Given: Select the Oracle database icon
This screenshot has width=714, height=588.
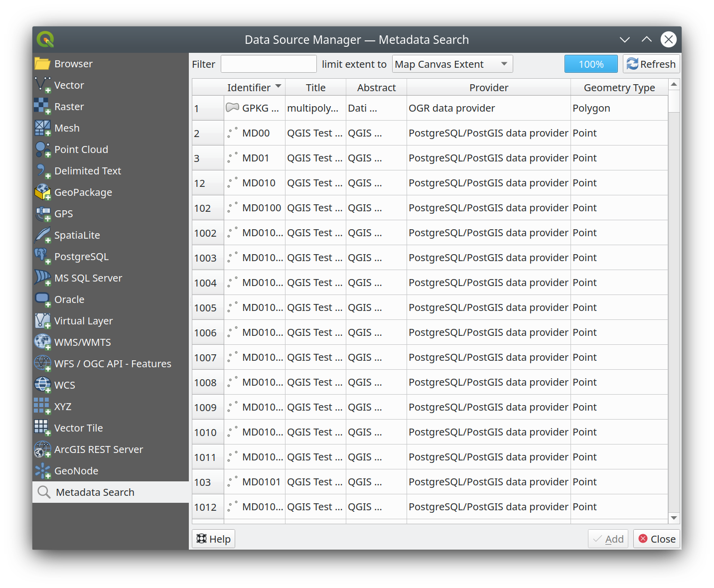Looking at the screenshot, I should coord(43,299).
